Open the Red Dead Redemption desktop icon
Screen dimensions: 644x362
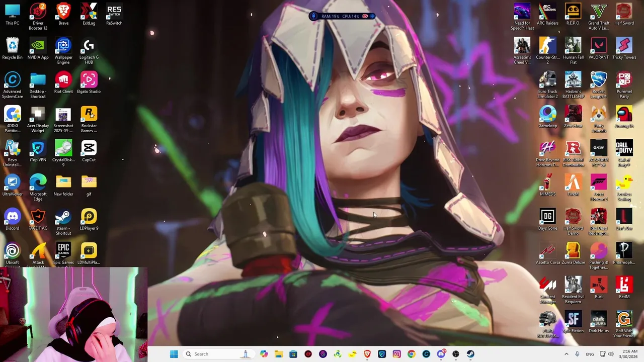point(599,222)
